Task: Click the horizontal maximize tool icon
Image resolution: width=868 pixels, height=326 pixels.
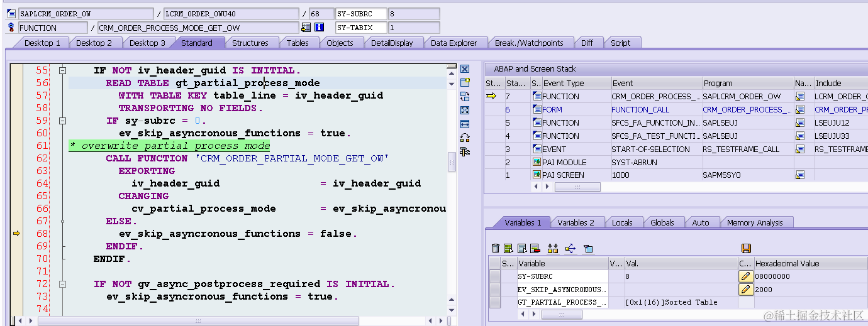Action: pyautogui.click(x=465, y=124)
